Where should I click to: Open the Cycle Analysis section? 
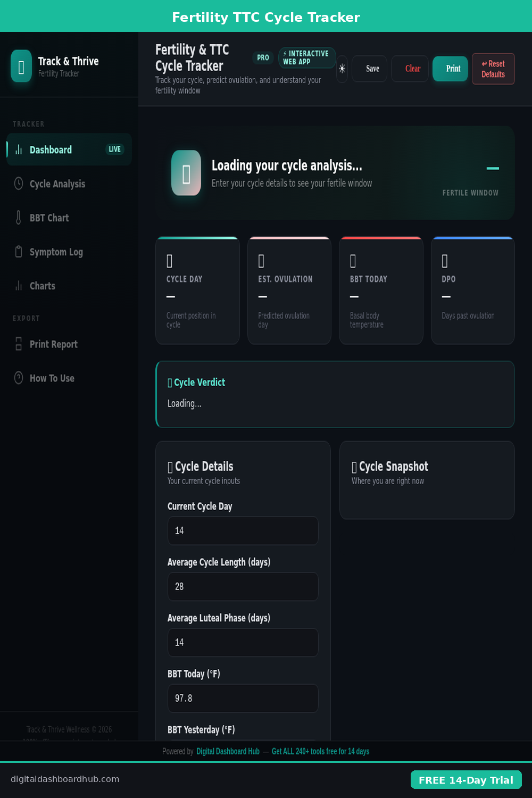tap(57, 184)
